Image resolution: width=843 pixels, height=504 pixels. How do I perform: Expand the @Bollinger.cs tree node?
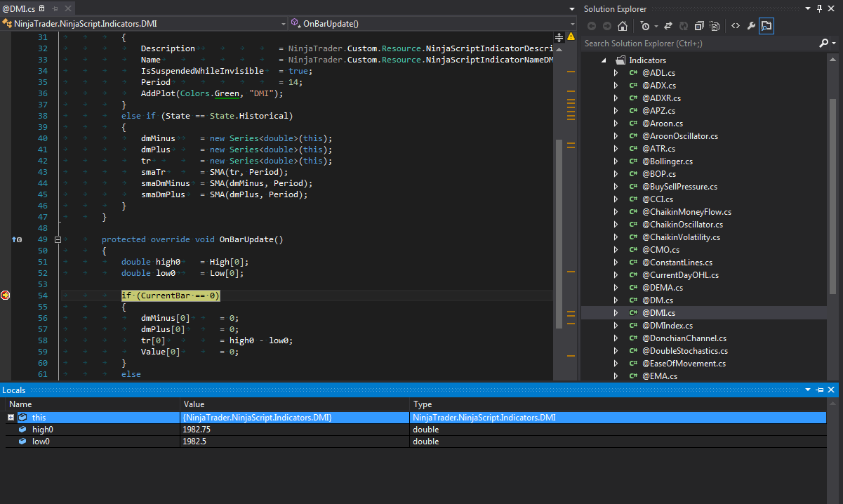click(618, 161)
